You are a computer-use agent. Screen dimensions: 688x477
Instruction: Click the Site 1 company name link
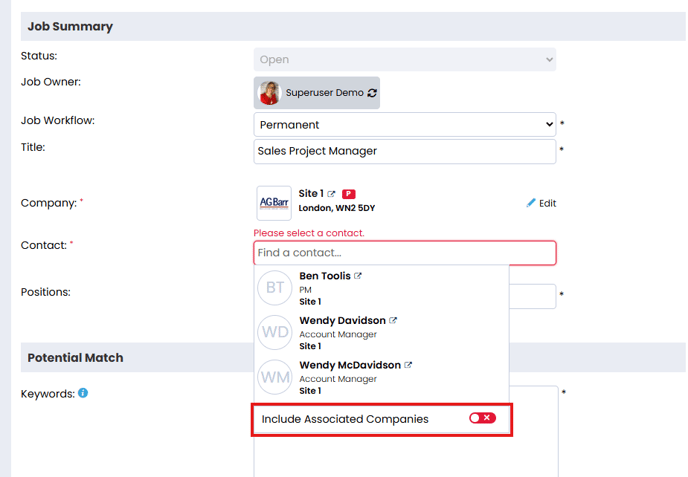(310, 194)
